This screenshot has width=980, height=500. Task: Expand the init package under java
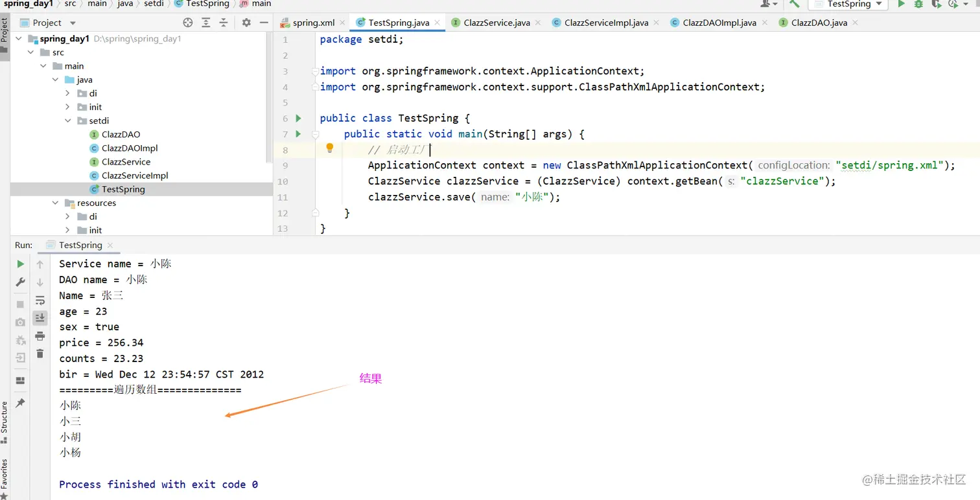[x=68, y=107]
